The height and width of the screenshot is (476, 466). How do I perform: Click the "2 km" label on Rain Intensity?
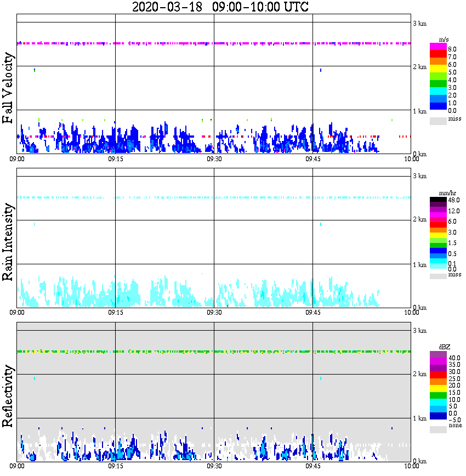[x=420, y=219]
